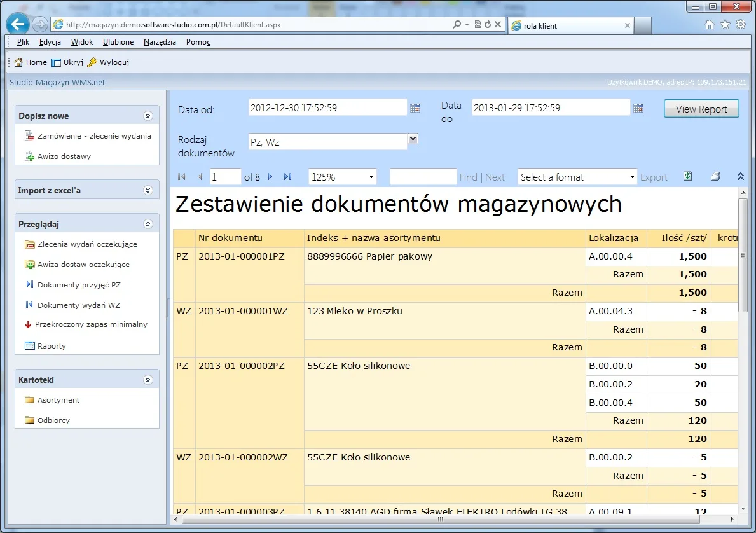Image resolution: width=756 pixels, height=533 pixels.
Task: Click the report page number field
Action: point(225,177)
